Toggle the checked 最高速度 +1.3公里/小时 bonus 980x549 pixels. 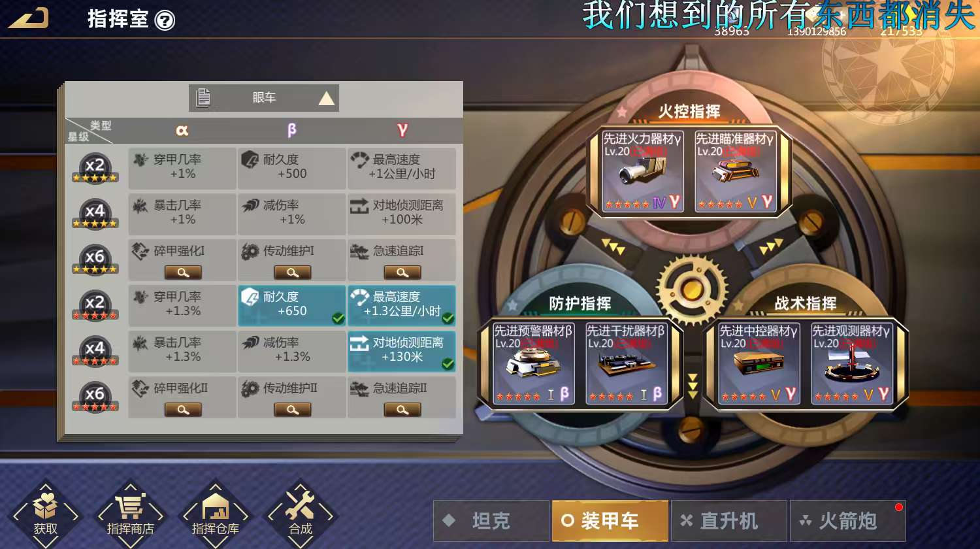402,305
